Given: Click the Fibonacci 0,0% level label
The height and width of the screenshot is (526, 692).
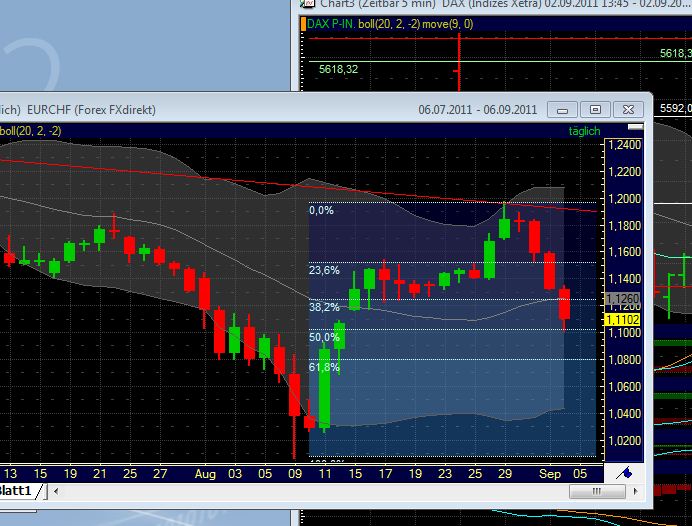Looking at the screenshot, I should 321,210.
